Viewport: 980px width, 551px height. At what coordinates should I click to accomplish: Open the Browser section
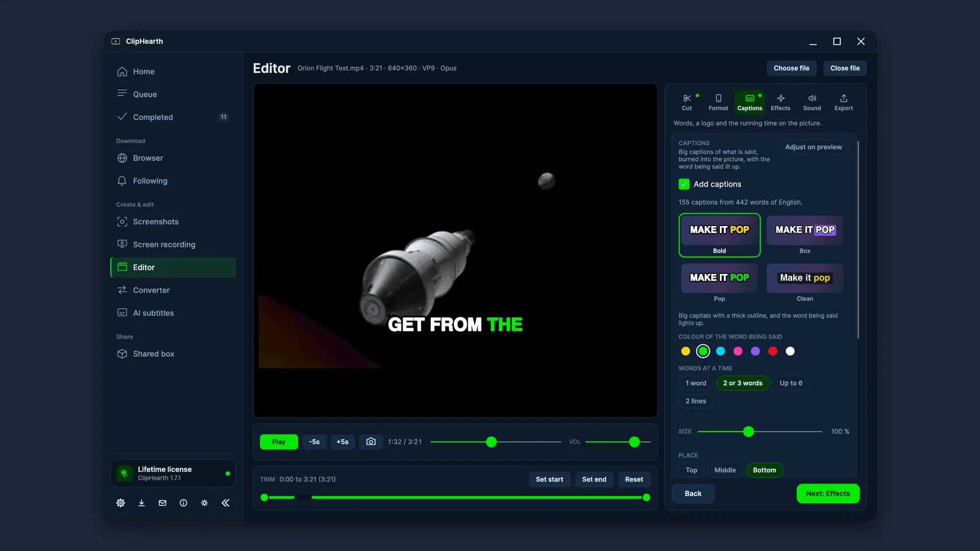173,158
